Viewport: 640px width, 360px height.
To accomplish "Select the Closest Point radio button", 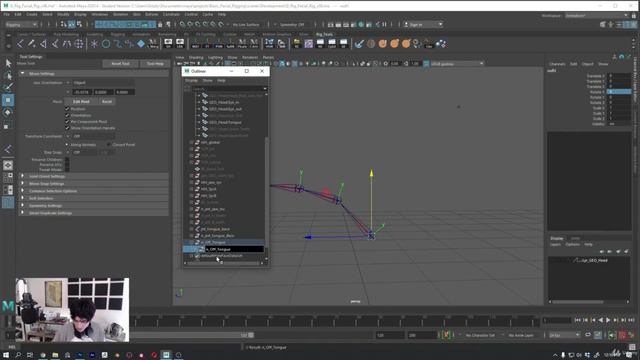I will 109,144.
